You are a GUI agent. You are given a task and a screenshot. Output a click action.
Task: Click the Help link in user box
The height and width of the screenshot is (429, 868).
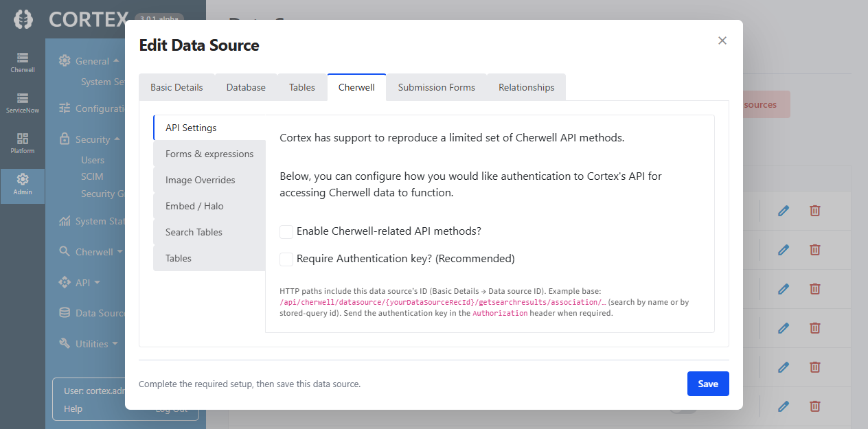(x=73, y=408)
